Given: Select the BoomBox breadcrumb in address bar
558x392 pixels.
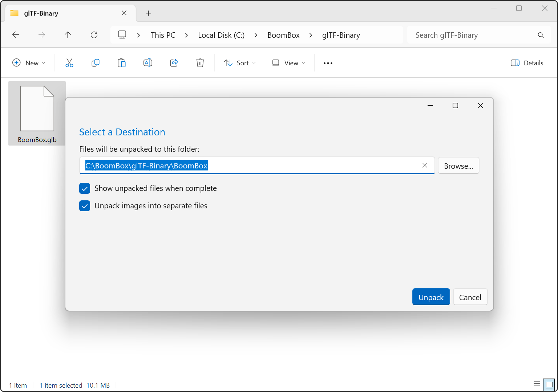Looking at the screenshot, I should click(283, 35).
